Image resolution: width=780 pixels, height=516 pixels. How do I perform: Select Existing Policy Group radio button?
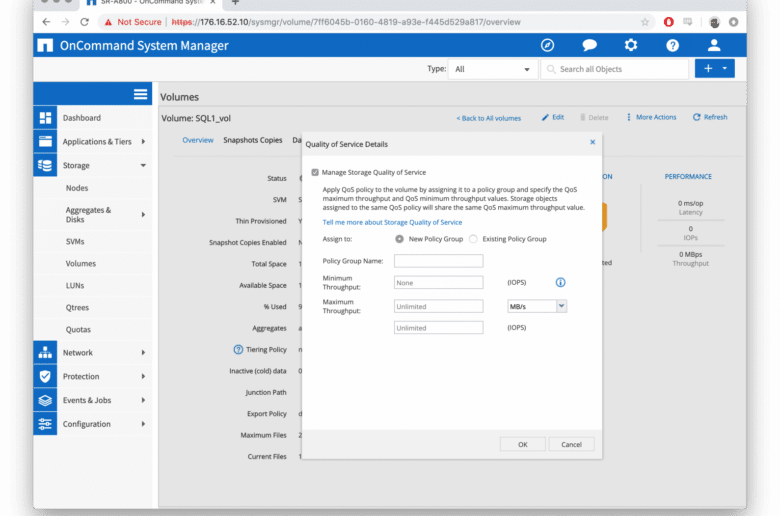click(473, 239)
